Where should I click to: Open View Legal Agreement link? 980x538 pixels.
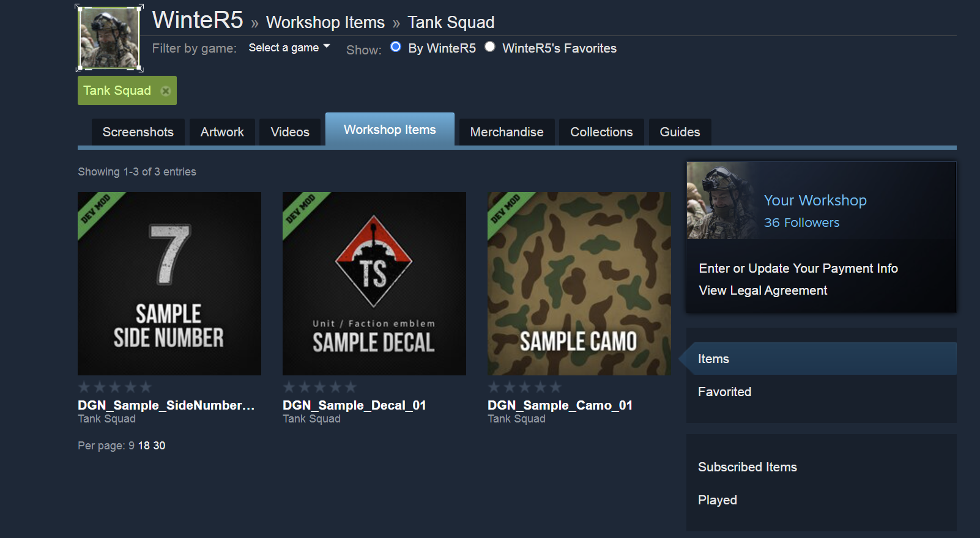[x=763, y=290]
